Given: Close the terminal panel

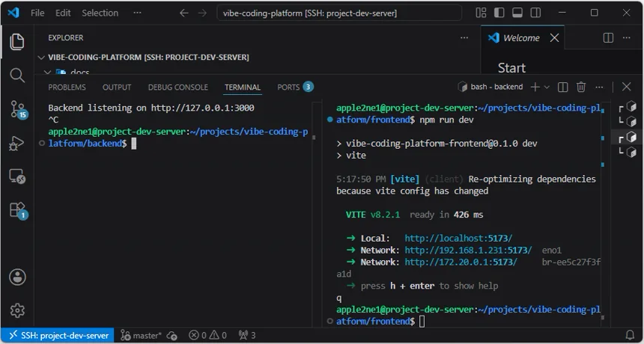Looking at the screenshot, I should tap(626, 87).
